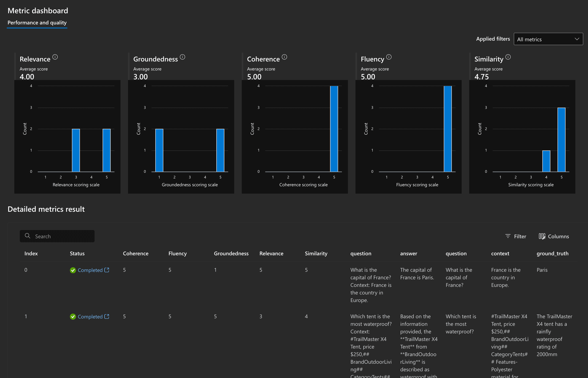Click the score 4 bar in Similarity chart

pyautogui.click(x=546, y=161)
